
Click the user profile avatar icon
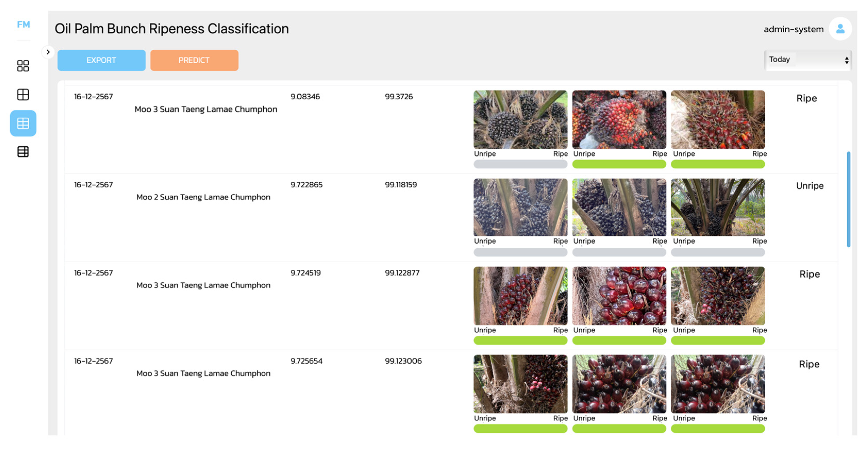tap(840, 29)
